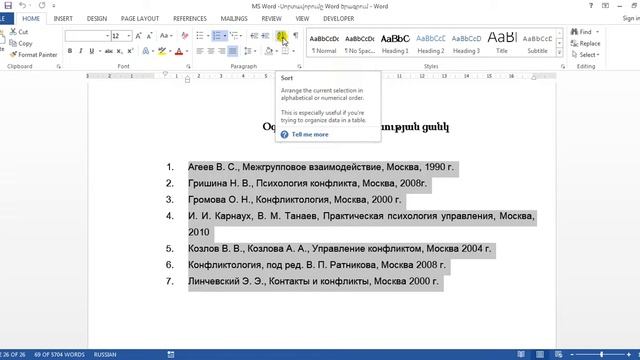Click macro recording icon in status bar

pos(171,354)
